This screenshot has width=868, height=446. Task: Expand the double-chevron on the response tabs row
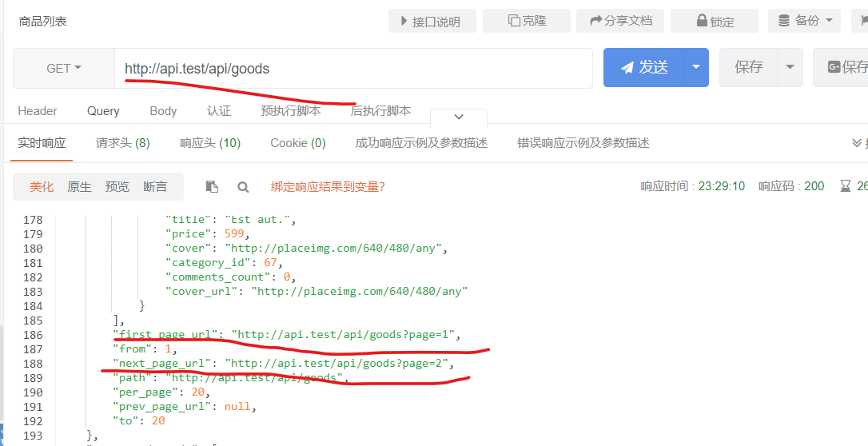[x=856, y=143]
